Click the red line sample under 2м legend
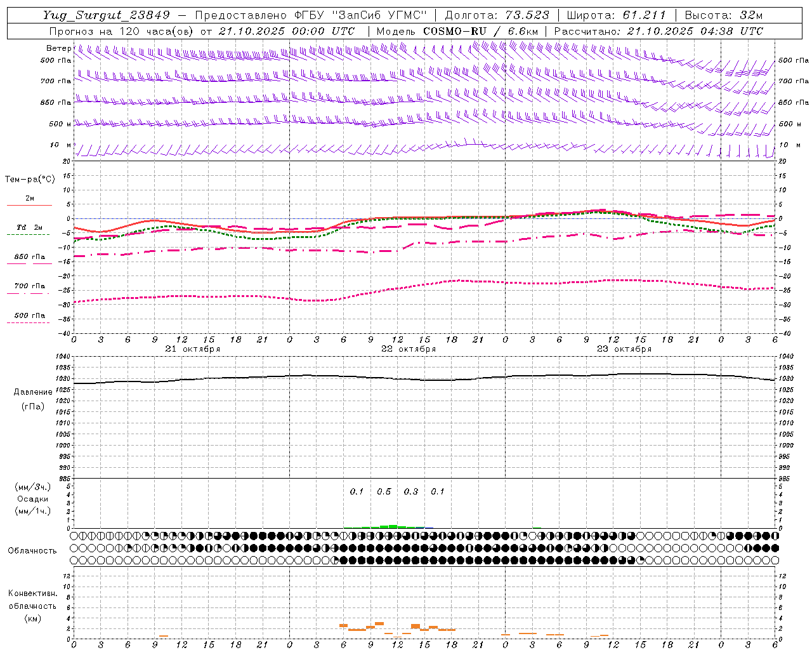The width and height of the screenshot is (812, 650). tap(29, 205)
